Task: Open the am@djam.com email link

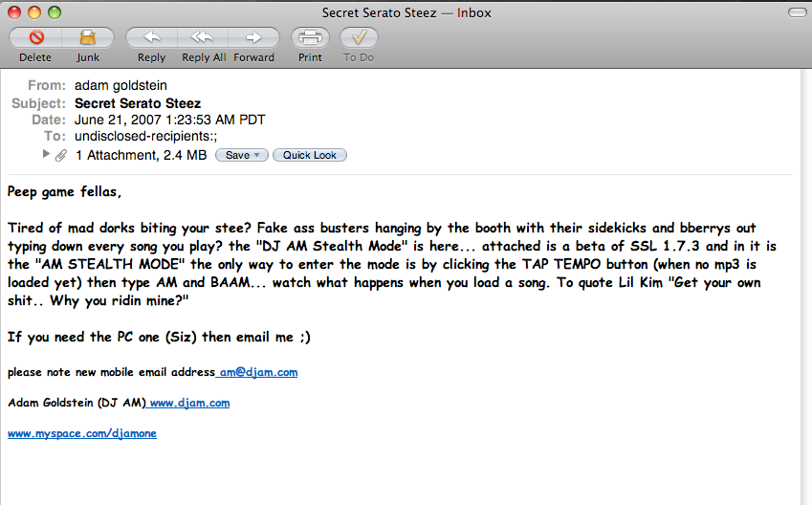Action: (258, 372)
